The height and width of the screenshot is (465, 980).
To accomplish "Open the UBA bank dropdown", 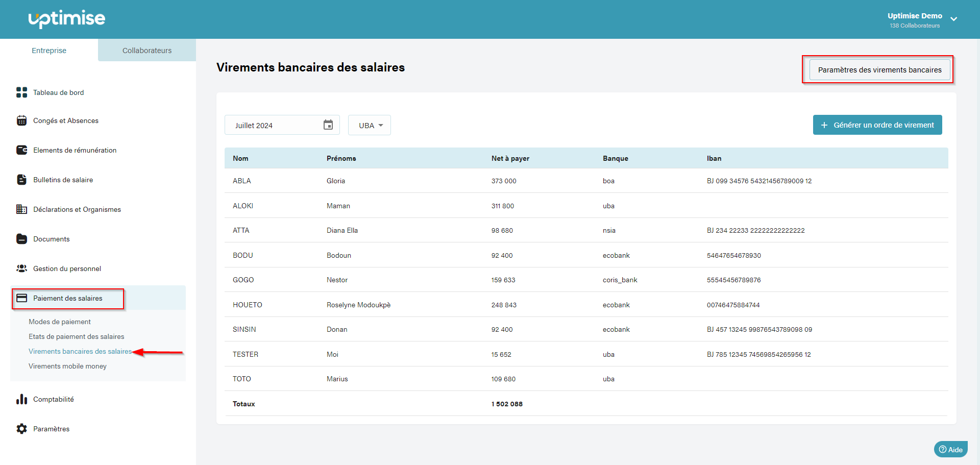I will pyautogui.click(x=370, y=126).
